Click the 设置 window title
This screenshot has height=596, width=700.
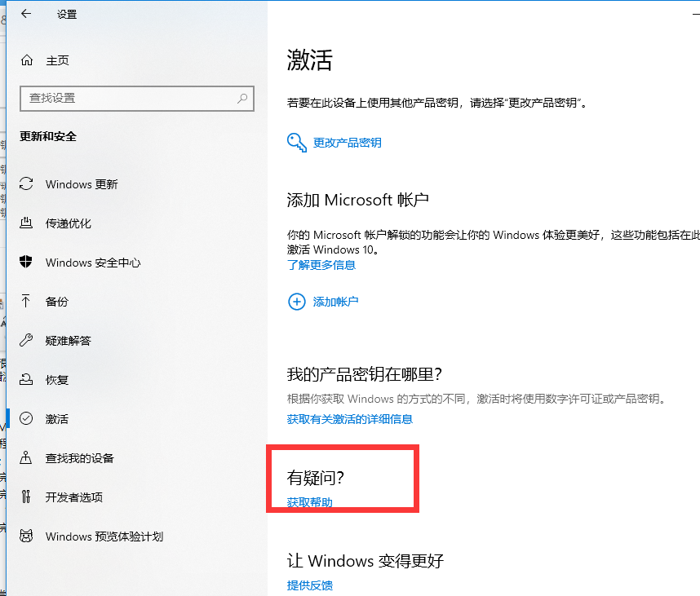67,15
